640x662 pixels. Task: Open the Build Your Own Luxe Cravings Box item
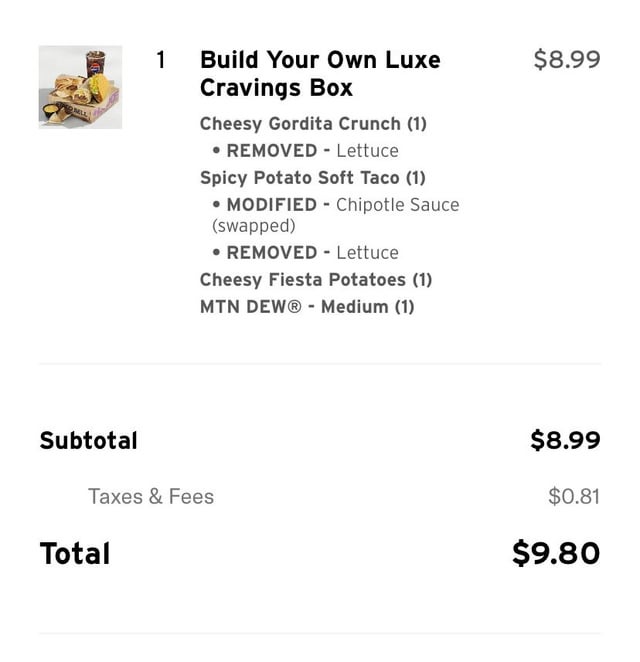pos(320,73)
